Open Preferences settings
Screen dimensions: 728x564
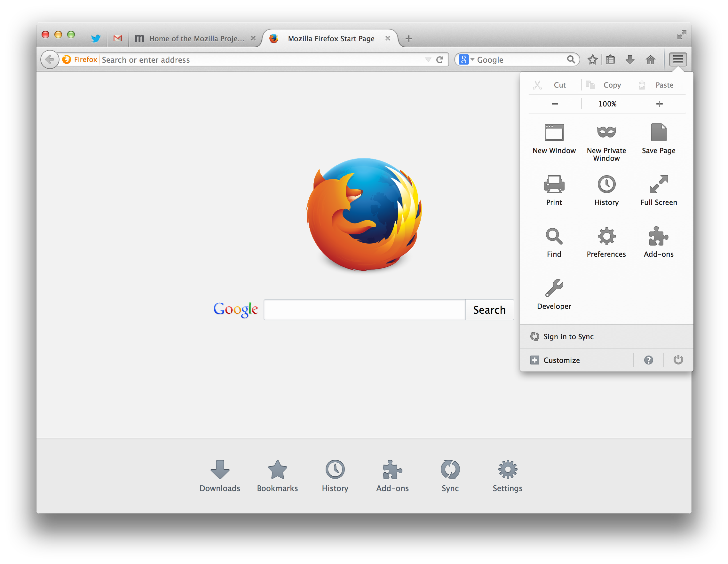[606, 241]
